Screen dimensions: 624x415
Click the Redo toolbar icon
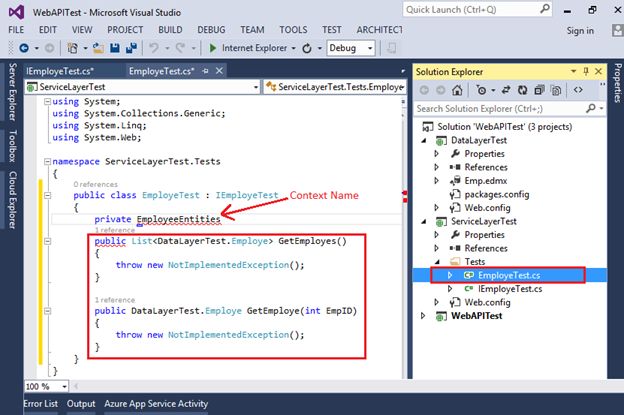tap(180, 48)
